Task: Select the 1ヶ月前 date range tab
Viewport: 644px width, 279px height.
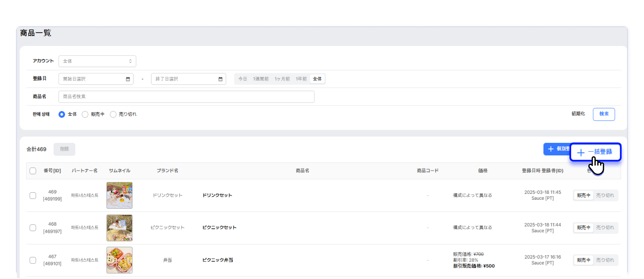Action: [x=282, y=79]
